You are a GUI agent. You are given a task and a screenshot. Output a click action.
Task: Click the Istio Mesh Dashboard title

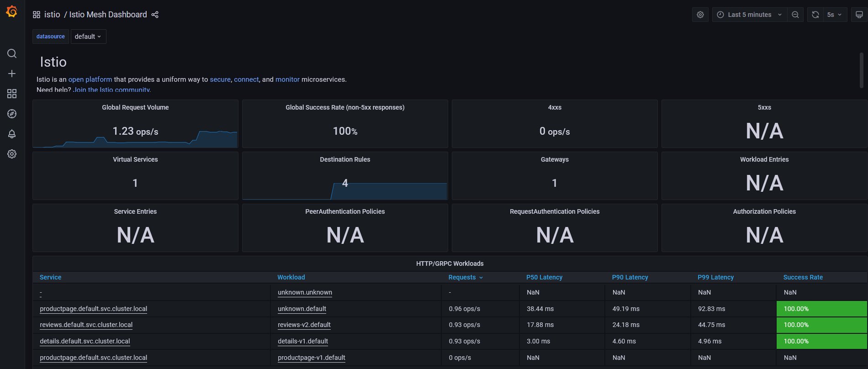pos(108,15)
